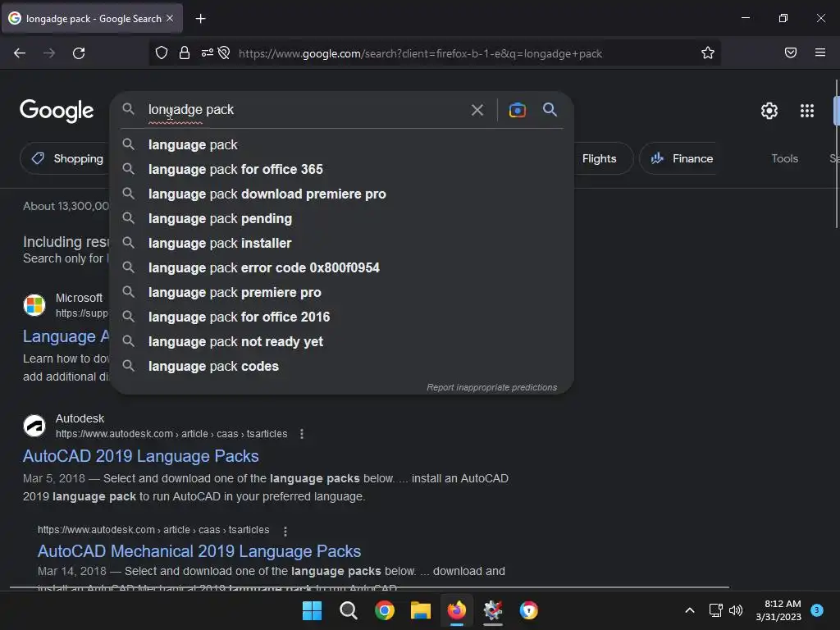840x630 pixels.
Task: Reload the current page
Action: tap(79, 53)
